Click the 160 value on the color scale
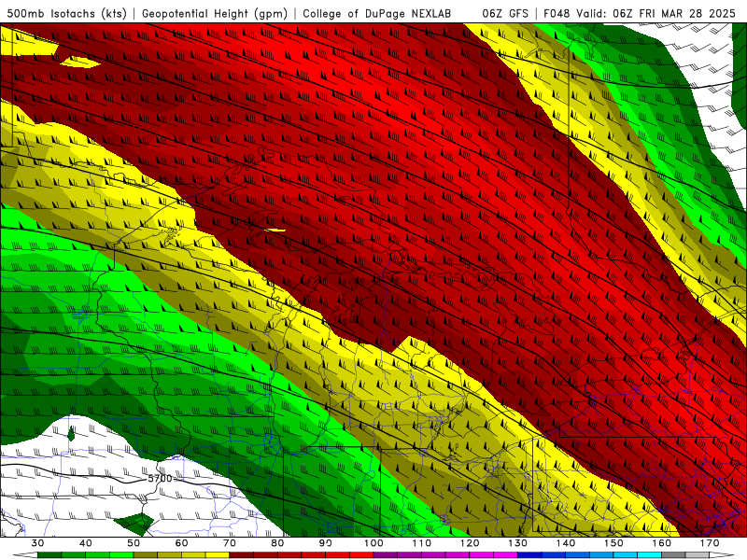 point(662,543)
